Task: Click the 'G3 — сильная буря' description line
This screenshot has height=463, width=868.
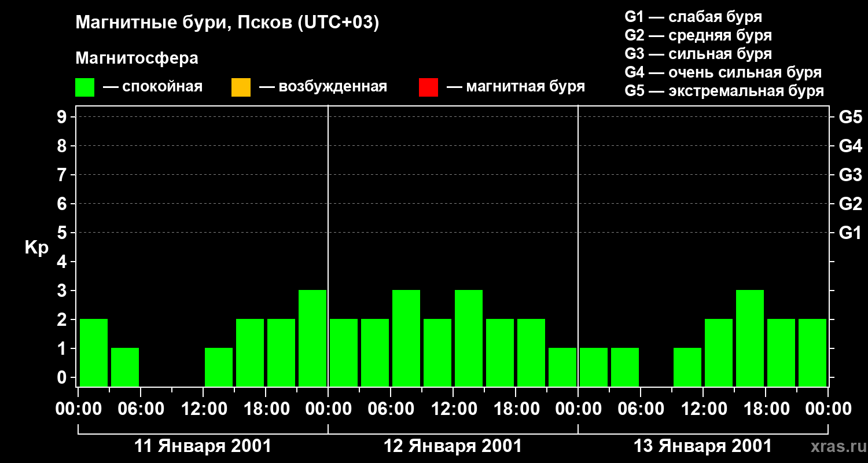Action: [698, 54]
